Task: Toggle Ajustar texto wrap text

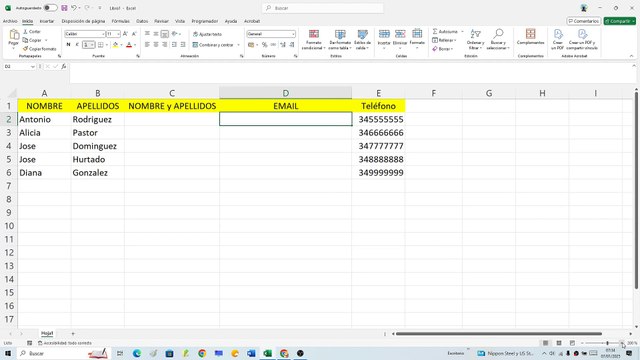Action: [207, 34]
